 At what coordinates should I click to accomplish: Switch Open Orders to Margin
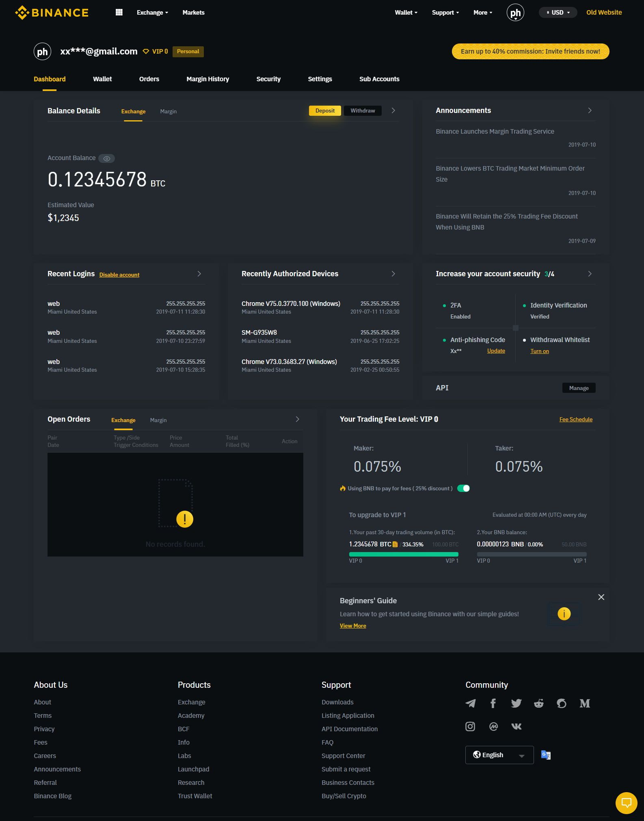click(x=158, y=420)
